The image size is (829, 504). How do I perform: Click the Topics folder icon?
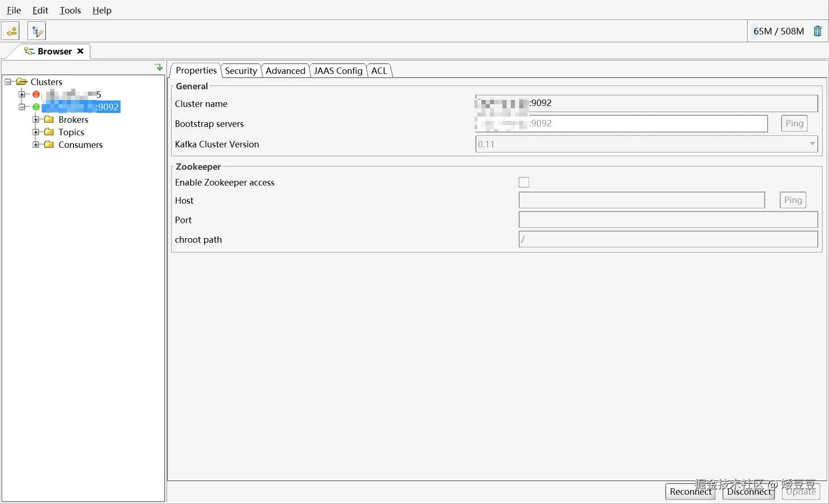click(49, 132)
